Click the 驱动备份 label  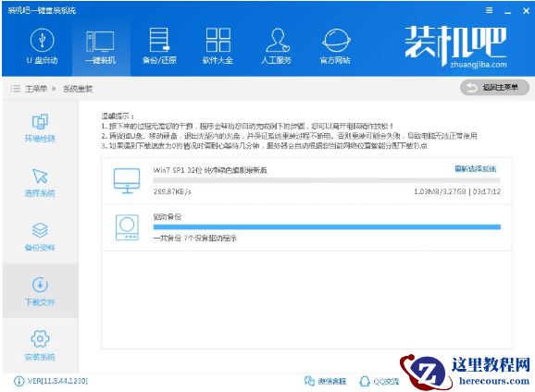tap(168, 216)
